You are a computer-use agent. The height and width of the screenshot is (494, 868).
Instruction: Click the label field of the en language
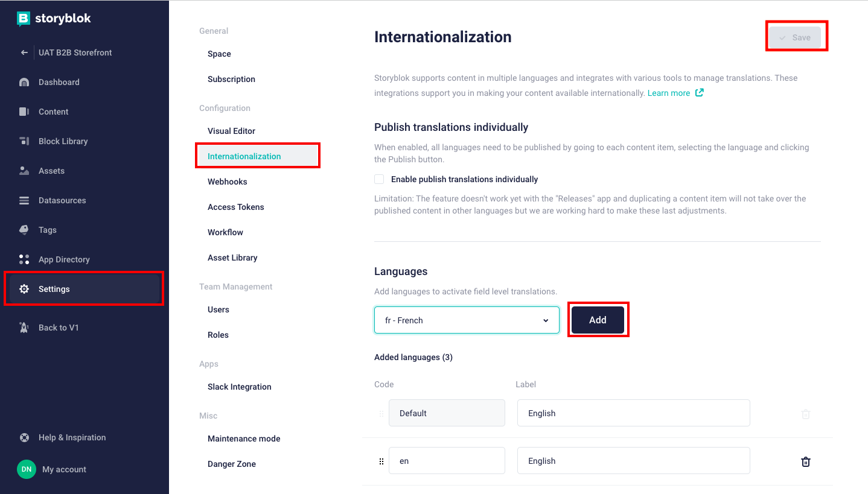pos(633,461)
